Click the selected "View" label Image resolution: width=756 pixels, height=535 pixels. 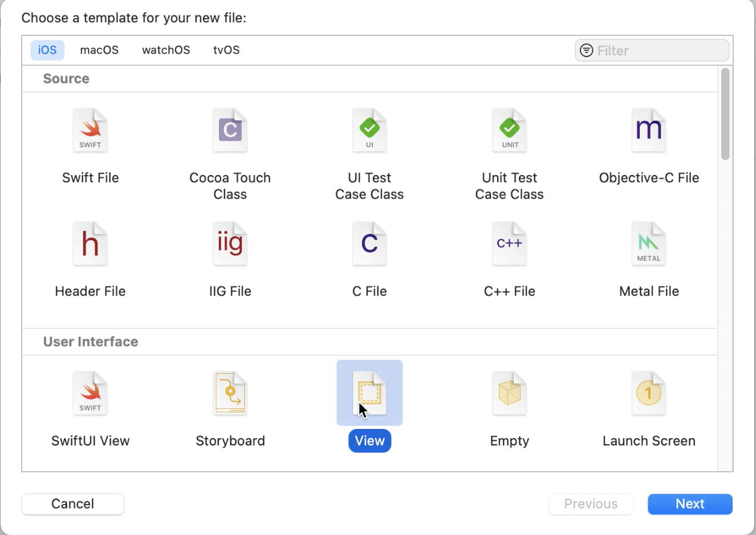point(369,441)
